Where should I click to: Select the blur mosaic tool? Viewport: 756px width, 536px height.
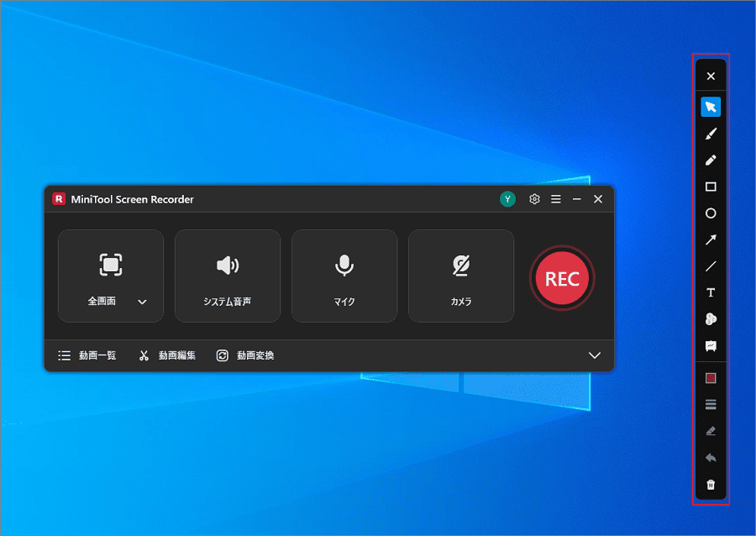coord(711,319)
